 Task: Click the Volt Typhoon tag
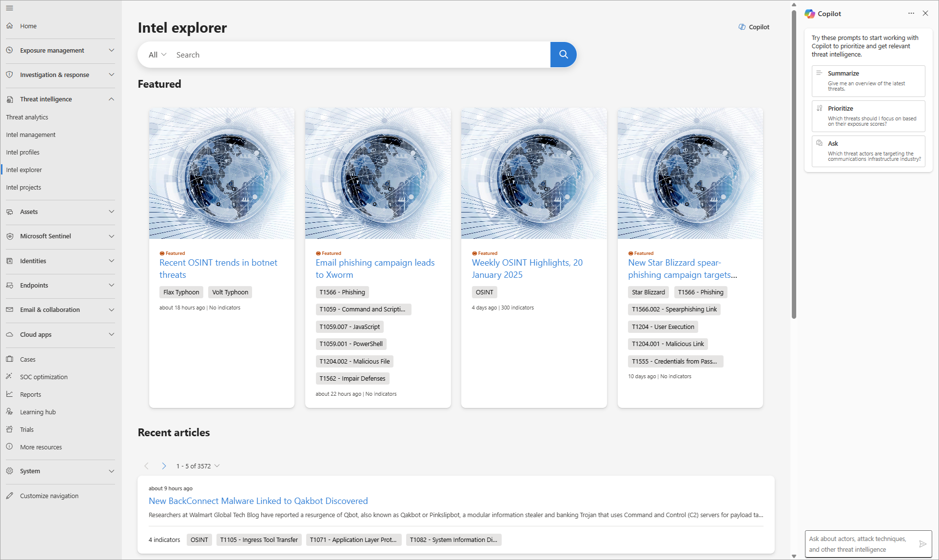230,292
